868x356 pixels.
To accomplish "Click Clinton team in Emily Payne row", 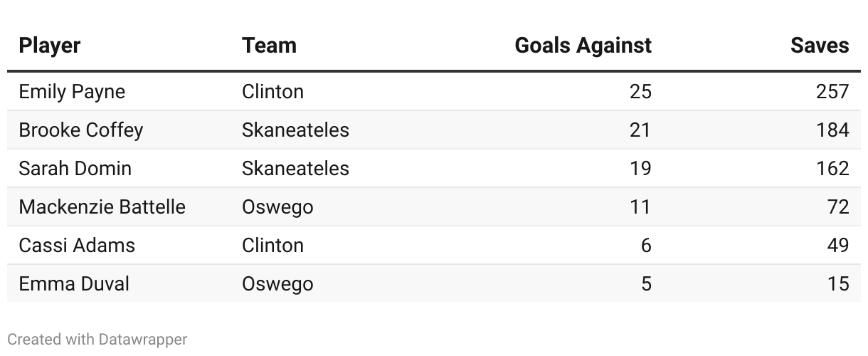I will [x=272, y=92].
